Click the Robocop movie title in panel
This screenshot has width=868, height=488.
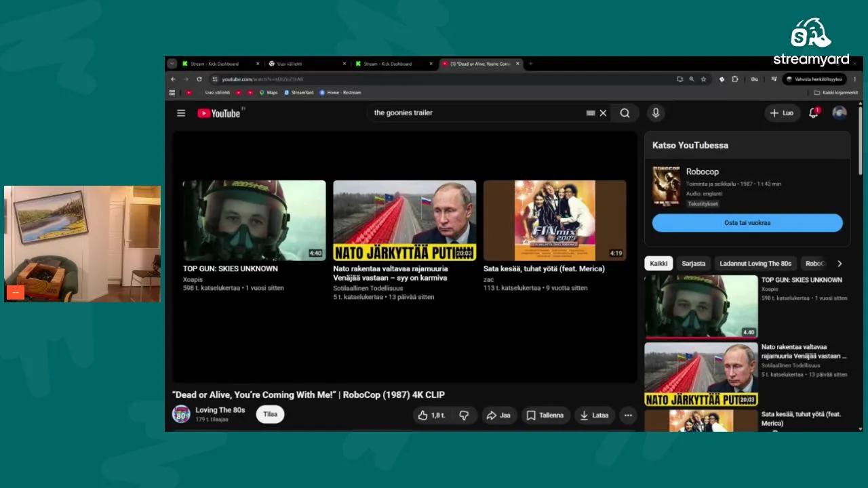pyautogui.click(x=703, y=172)
